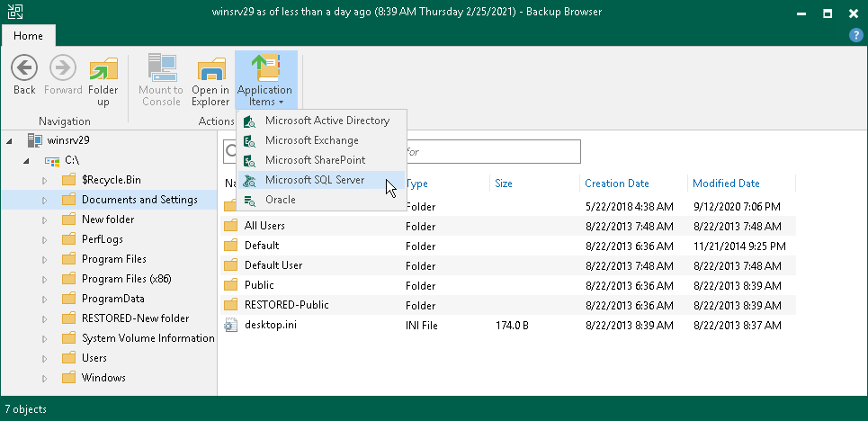This screenshot has width=868, height=421.
Task: Click the Microsoft SharePoint icon in menu
Action: pos(249,160)
